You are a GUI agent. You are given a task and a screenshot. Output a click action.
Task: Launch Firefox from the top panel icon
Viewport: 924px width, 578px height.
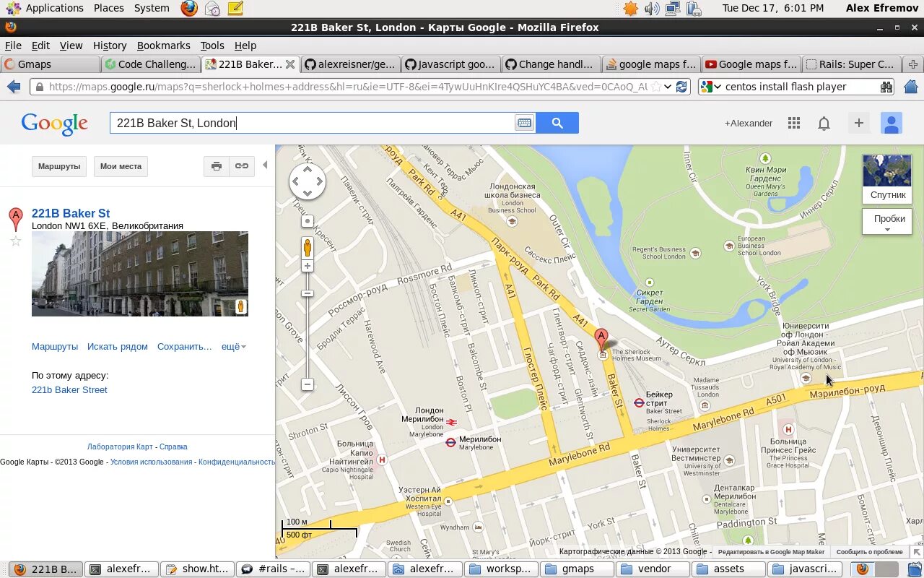tap(188, 8)
